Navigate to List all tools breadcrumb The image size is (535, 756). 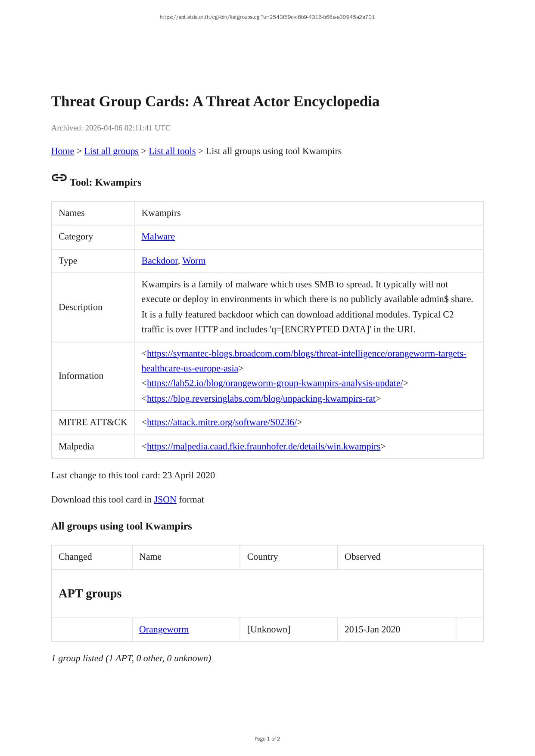172,151
